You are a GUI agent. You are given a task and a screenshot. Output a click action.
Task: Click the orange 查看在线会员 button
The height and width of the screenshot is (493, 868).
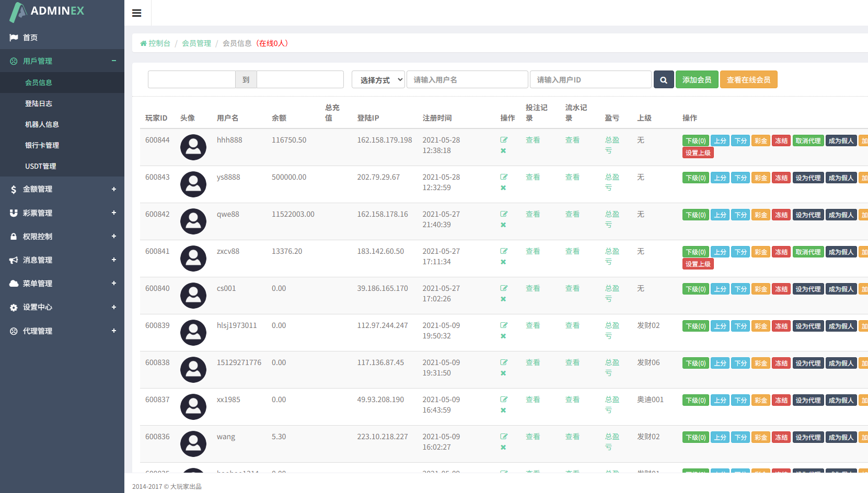pos(748,80)
